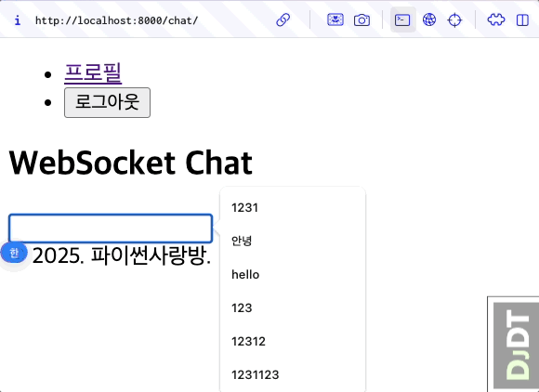
Task: Open the 프로필 link
Action: (x=93, y=73)
